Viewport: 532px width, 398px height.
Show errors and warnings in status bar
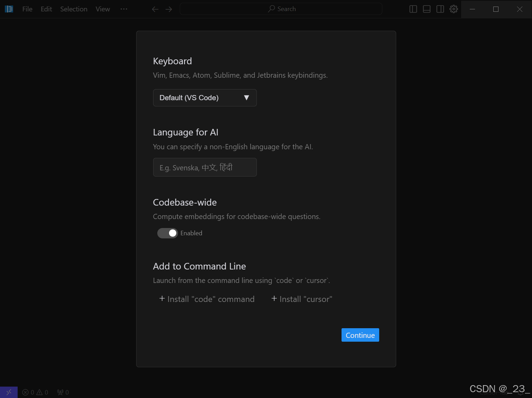(x=35, y=392)
